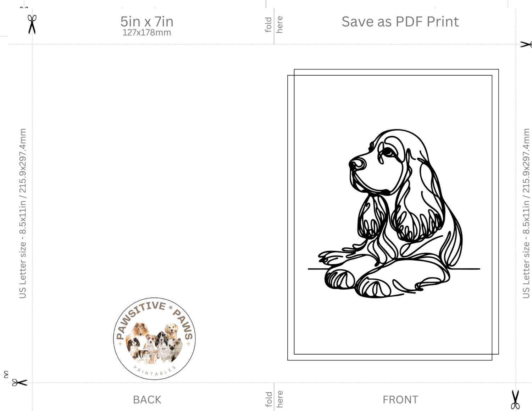Viewport: 532px width, 411px height.
Task: Click the "BACK" label at the bottom
Action: (x=147, y=400)
